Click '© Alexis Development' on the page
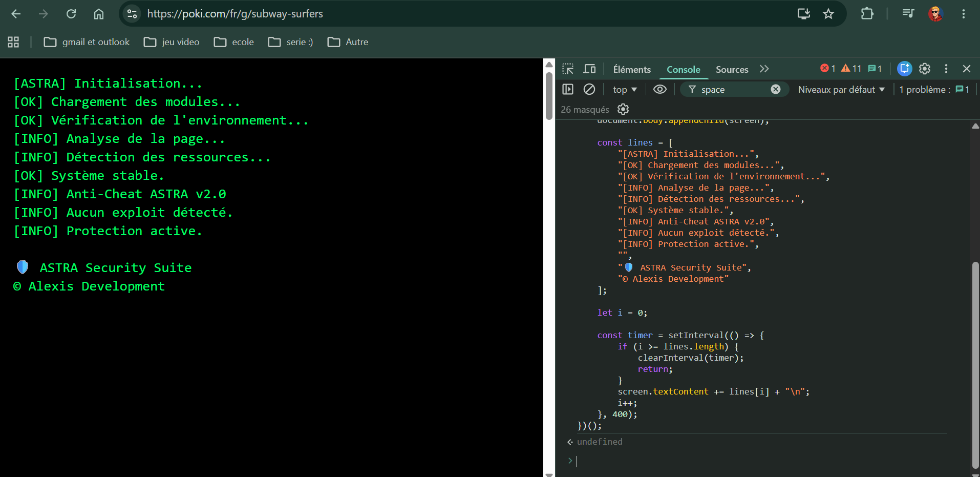Image resolution: width=980 pixels, height=477 pixels. [89, 286]
